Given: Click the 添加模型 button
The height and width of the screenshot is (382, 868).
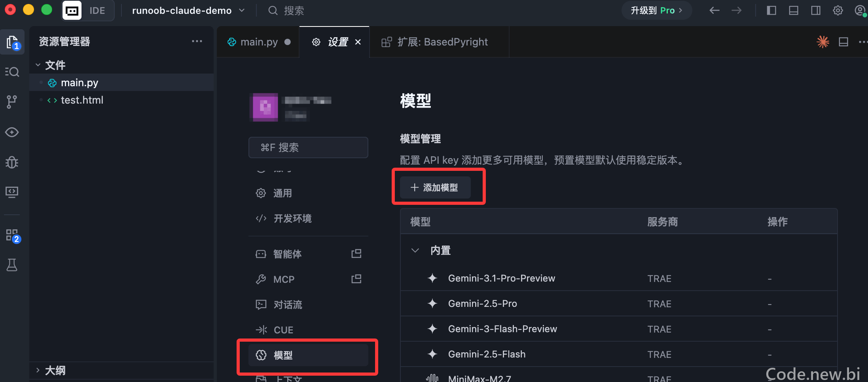Looking at the screenshot, I should pyautogui.click(x=435, y=187).
